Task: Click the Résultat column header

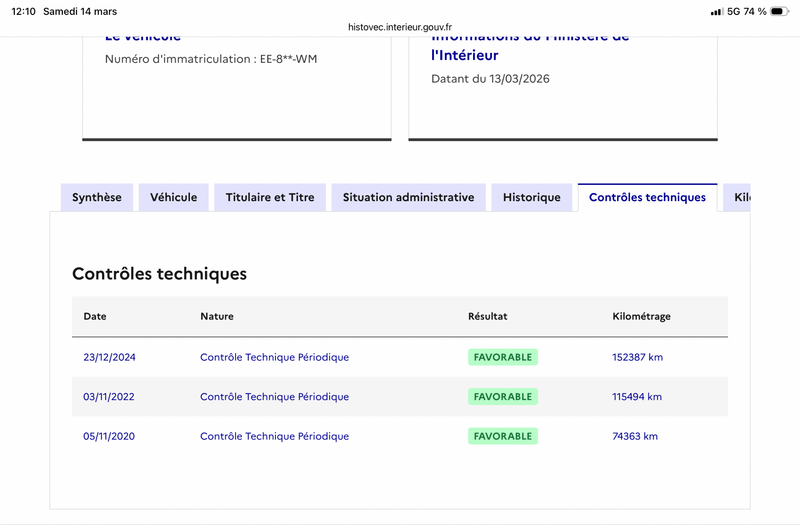Action: click(488, 316)
